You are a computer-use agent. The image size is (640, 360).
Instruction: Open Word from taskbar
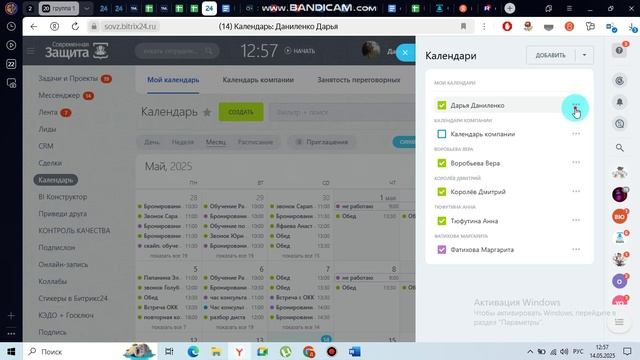[x=354, y=351]
